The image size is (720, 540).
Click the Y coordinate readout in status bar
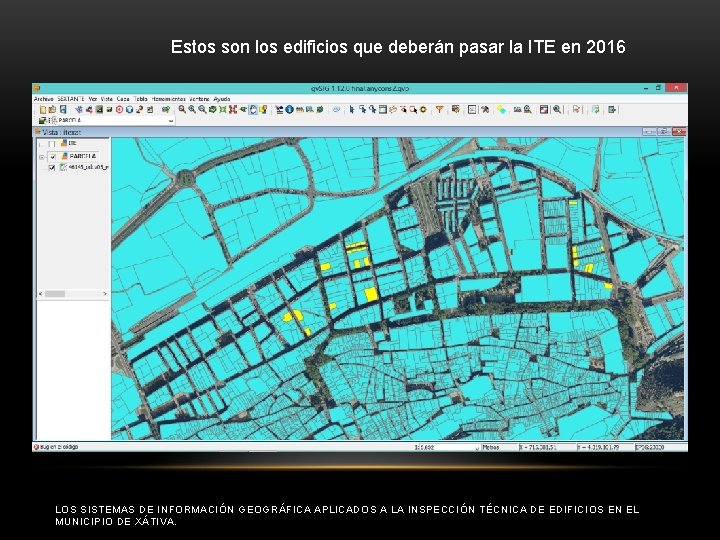[604, 447]
